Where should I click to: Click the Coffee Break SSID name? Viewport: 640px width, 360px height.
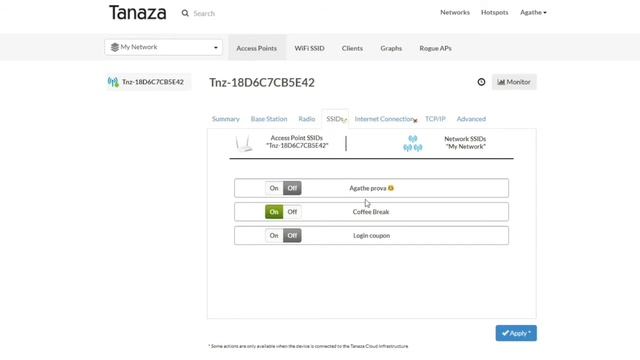coord(371,212)
